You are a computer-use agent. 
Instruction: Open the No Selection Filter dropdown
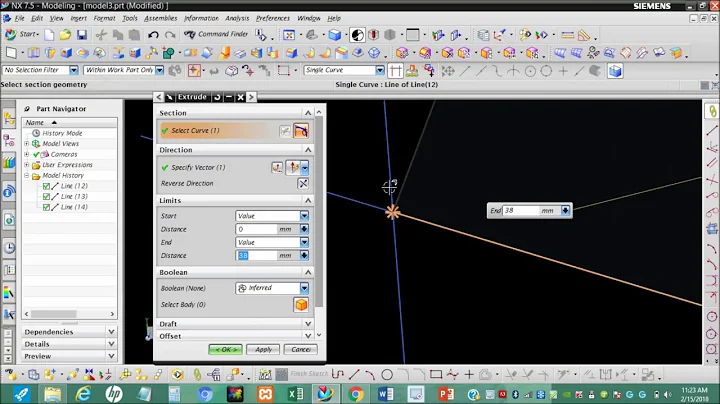click(x=74, y=70)
